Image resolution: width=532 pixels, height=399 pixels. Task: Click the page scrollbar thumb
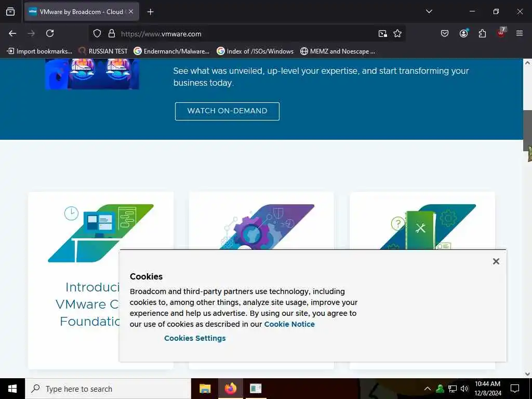[x=527, y=130]
